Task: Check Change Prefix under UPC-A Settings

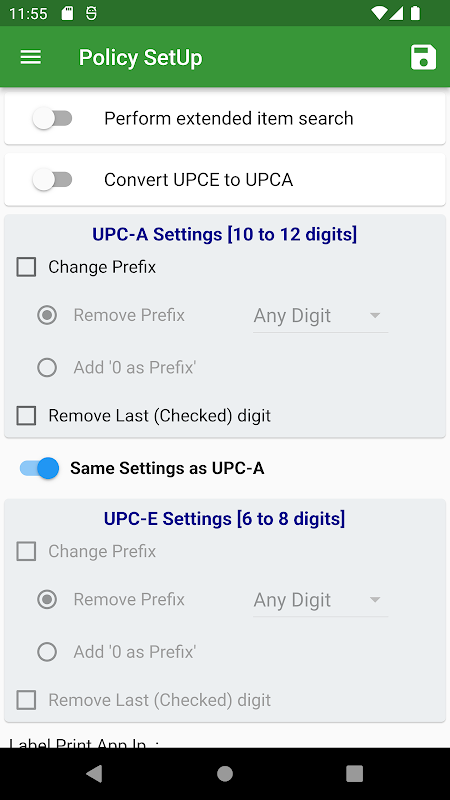Action: 26,267
